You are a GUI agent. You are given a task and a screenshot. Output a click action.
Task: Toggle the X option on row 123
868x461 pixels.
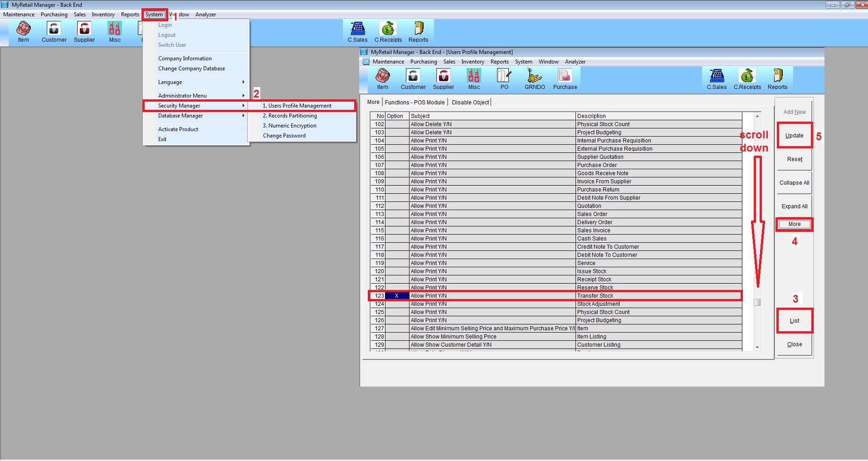tap(397, 296)
